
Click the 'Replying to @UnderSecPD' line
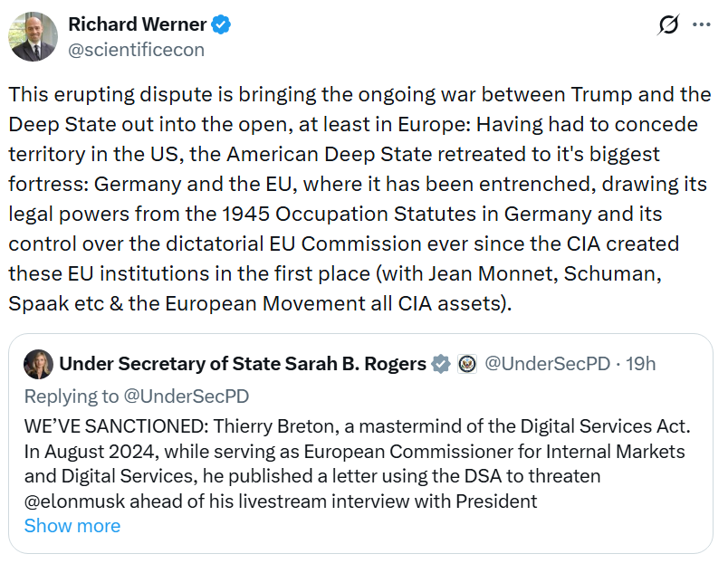tap(137, 396)
